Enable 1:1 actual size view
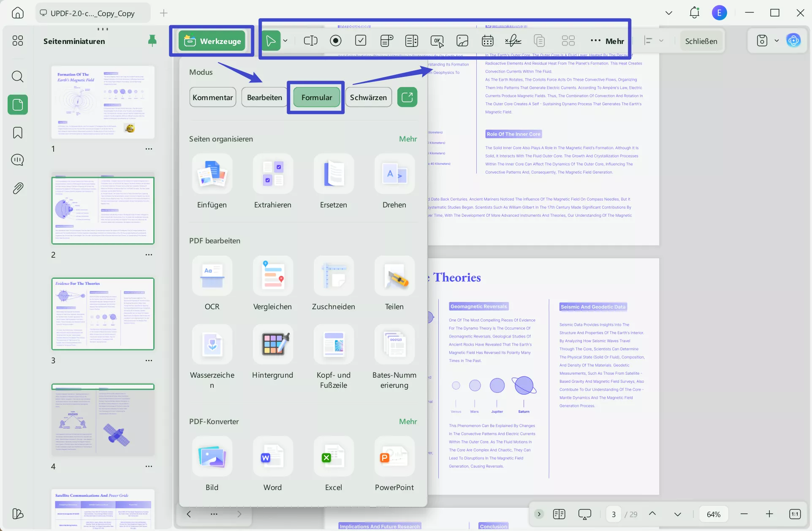This screenshot has width=812, height=531. (x=796, y=514)
